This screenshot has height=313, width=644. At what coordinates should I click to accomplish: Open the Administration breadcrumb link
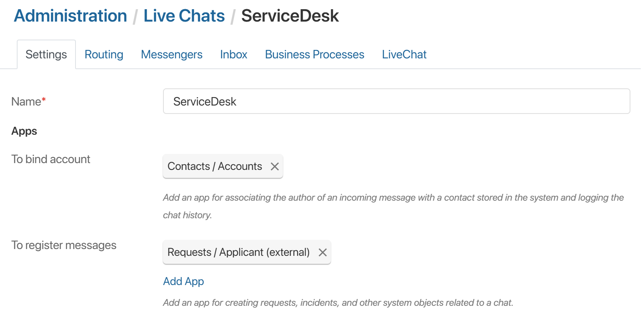click(70, 16)
